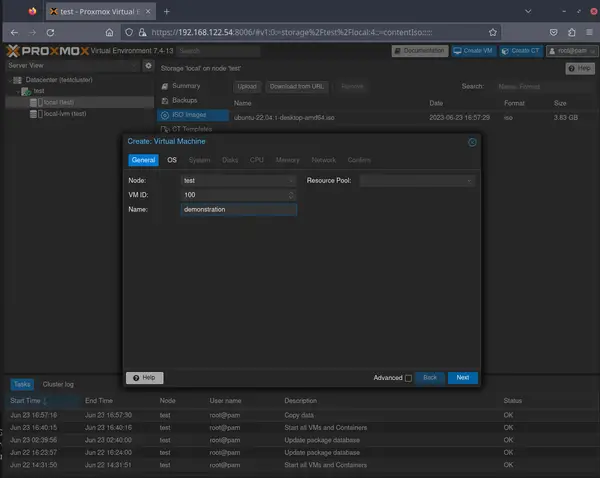The width and height of the screenshot is (600, 478).
Task: Click the top-right Help button
Action: (580, 69)
